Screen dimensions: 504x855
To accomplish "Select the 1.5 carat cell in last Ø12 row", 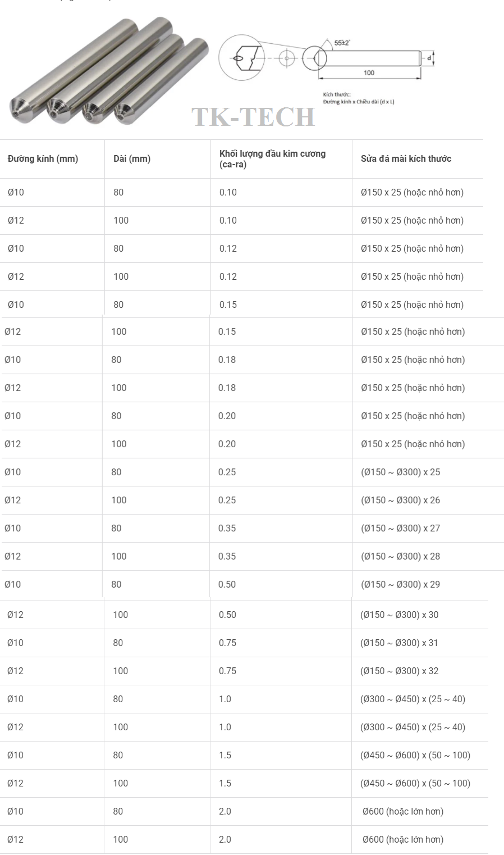I will pyautogui.click(x=225, y=783).
